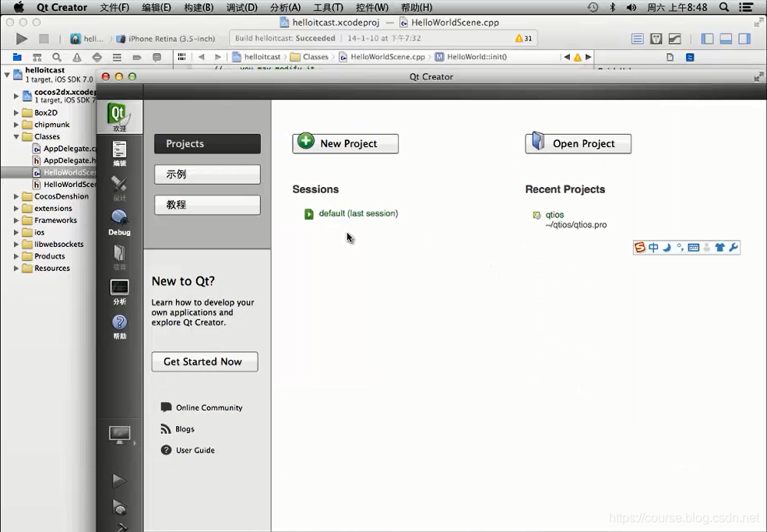
Task: Open the 工具(T) menu
Action: 329,7
